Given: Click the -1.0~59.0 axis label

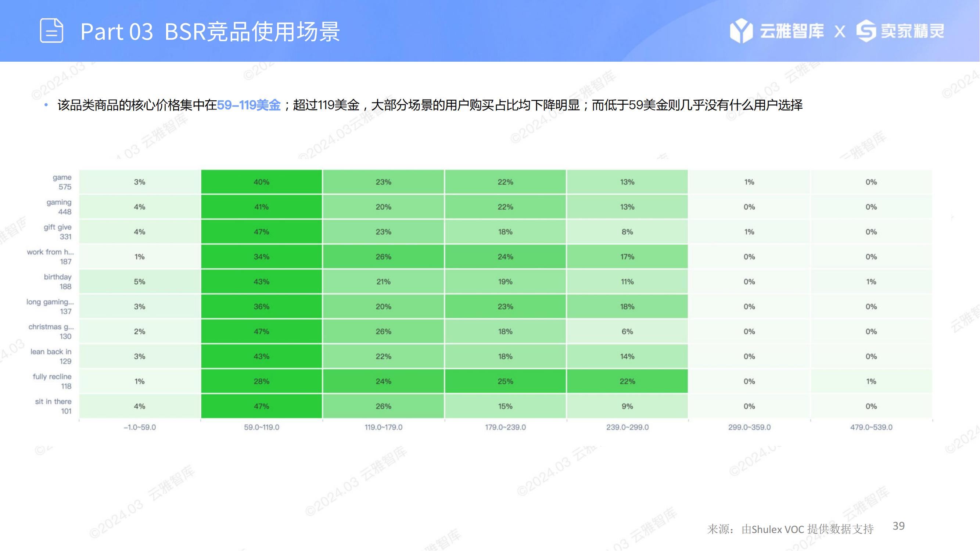Looking at the screenshot, I should (140, 427).
